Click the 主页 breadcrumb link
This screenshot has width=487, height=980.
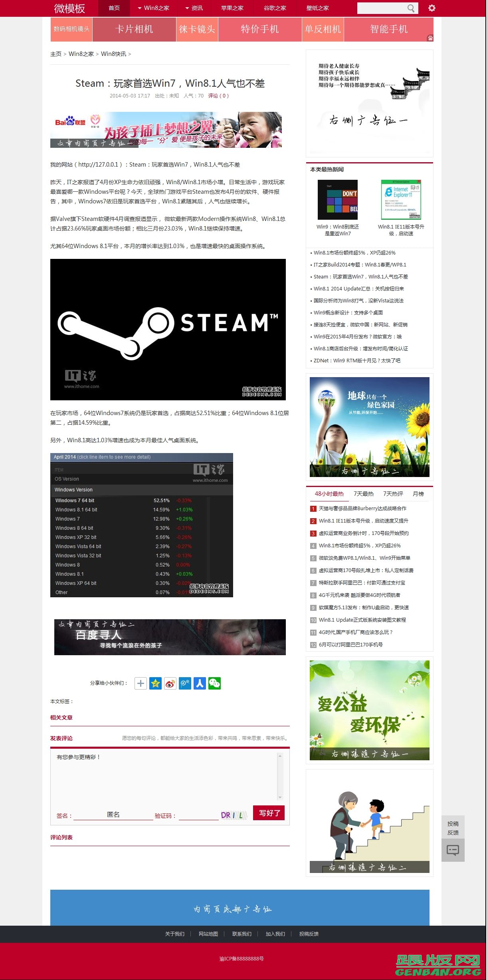56,54
